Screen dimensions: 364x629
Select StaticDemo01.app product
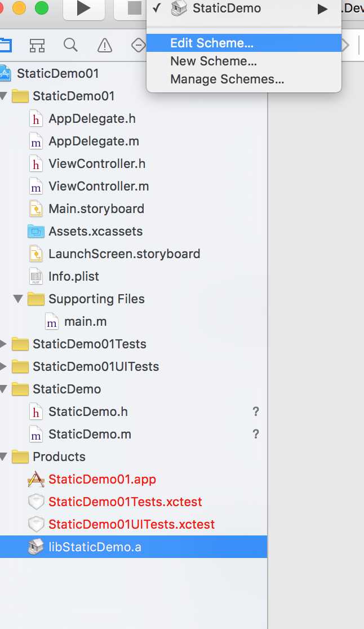pos(102,479)
